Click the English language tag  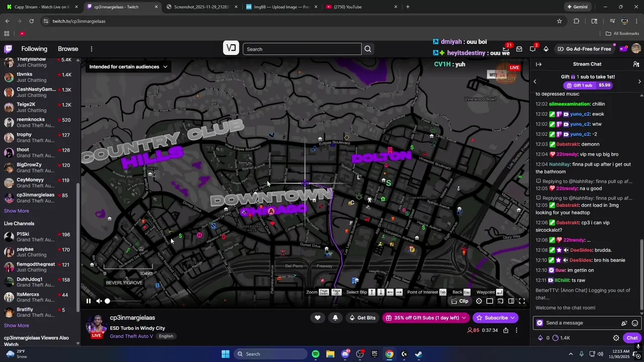166,336
